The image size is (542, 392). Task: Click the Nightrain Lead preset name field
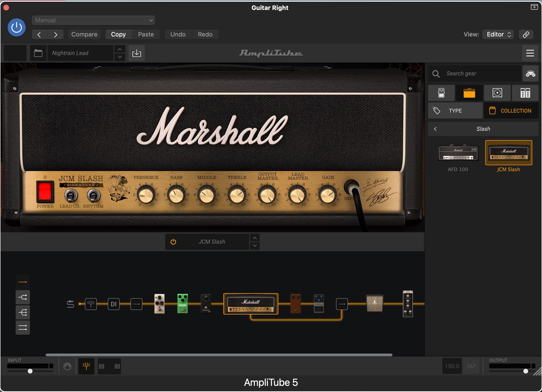pos(80,53)
